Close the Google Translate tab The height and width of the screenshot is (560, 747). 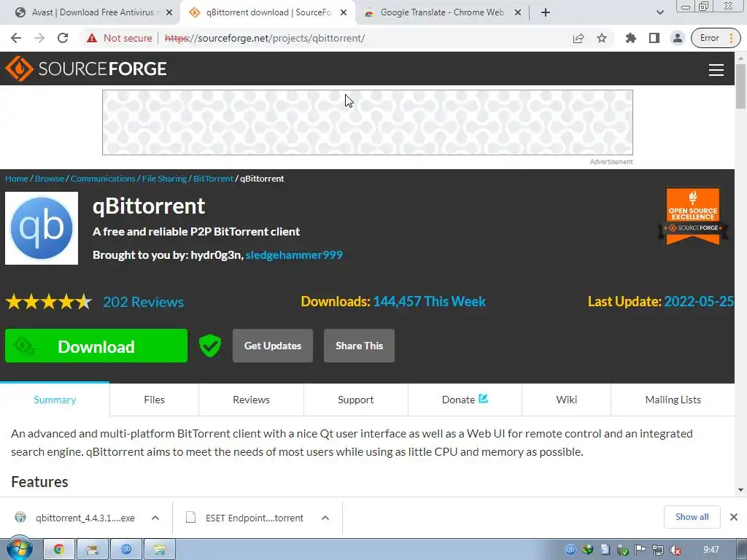click(x=518, y=12)
